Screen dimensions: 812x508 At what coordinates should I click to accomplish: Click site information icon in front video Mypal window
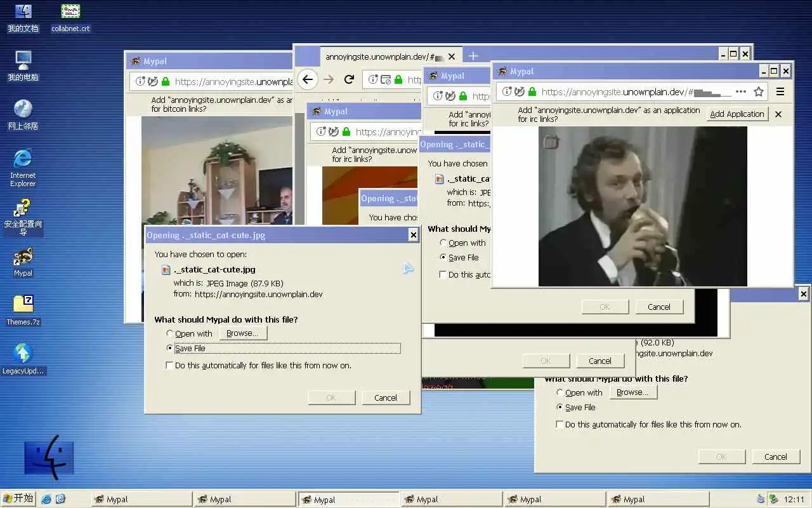[x=507, y=92]
